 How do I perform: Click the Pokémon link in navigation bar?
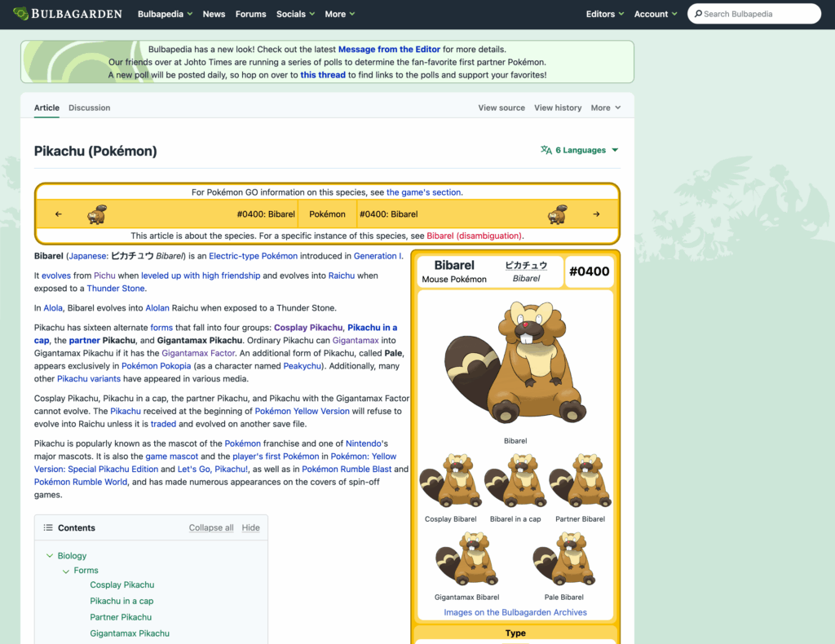point(327,214)
